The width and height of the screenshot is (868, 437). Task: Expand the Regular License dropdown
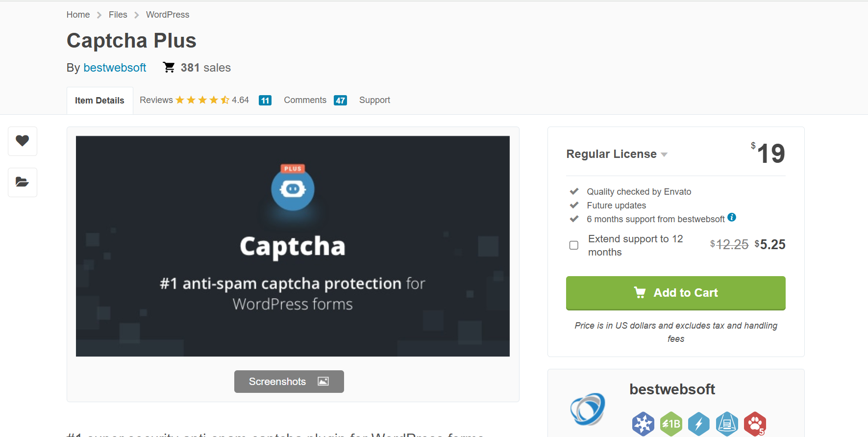pos(617,154)
